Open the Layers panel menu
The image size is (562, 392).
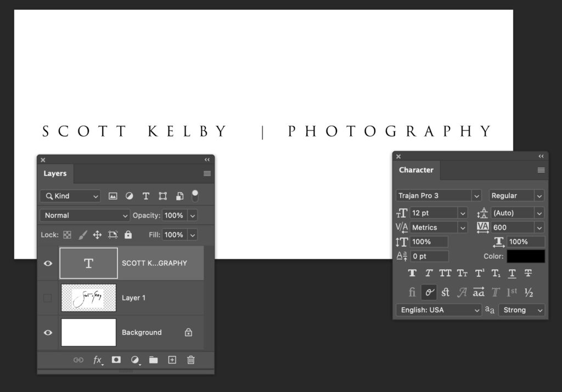coord(207,174)
